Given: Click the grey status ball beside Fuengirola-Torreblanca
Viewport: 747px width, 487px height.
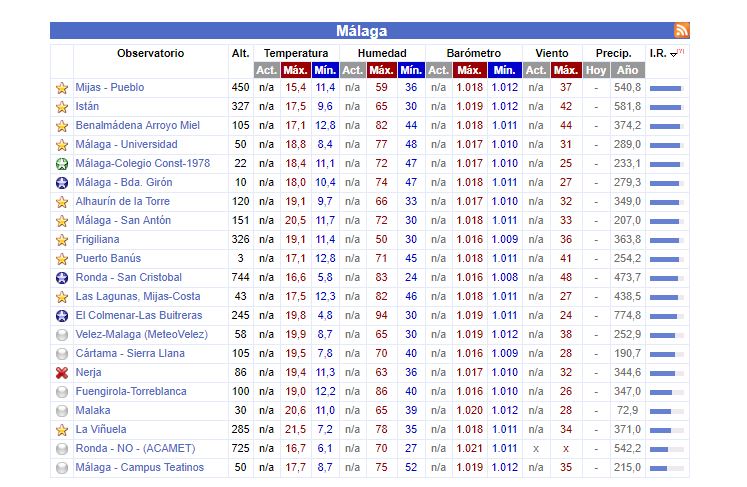Looking at the screenshot, I should click(62, 392).
